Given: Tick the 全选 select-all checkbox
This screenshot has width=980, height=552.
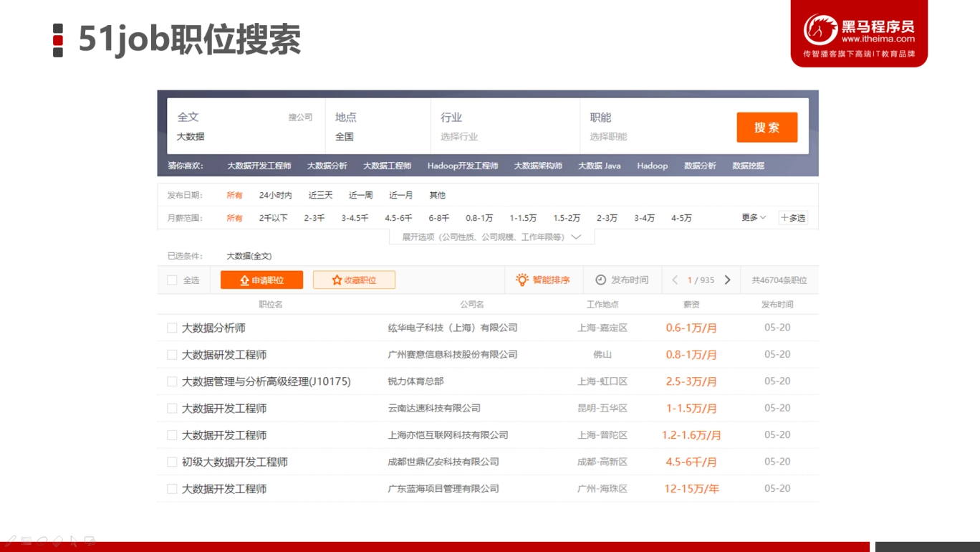Looking at the screenshot, I should 172,280.
